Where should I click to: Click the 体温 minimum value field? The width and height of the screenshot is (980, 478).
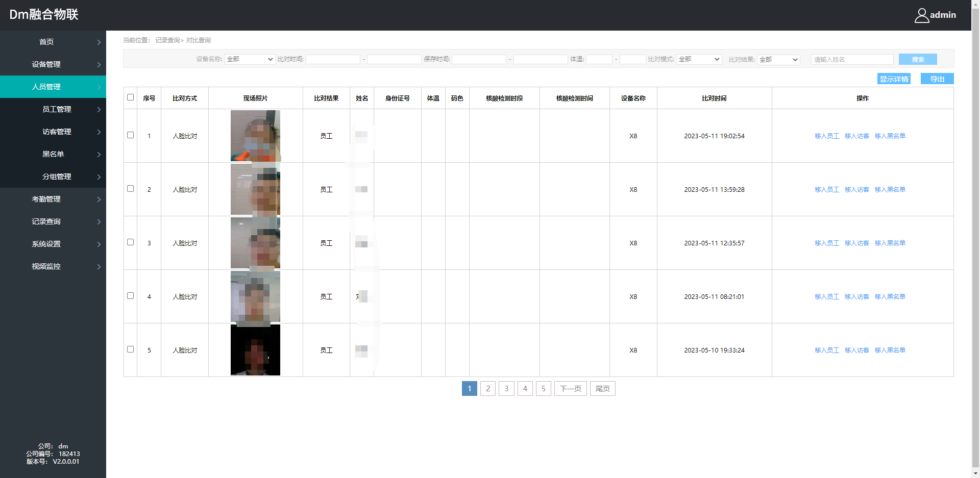[x=599, y=59]
